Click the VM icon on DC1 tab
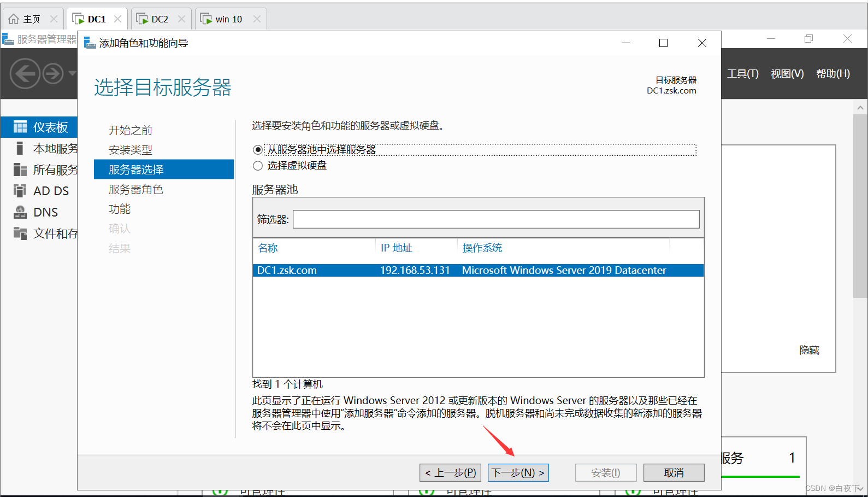Screen dimensions: 868x497 click(78, 19)
